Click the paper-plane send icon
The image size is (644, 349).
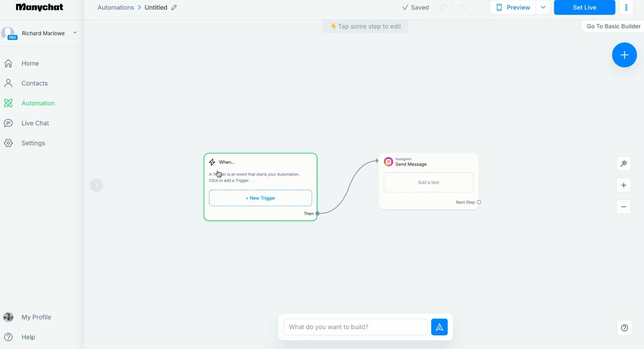pos(439,327)
